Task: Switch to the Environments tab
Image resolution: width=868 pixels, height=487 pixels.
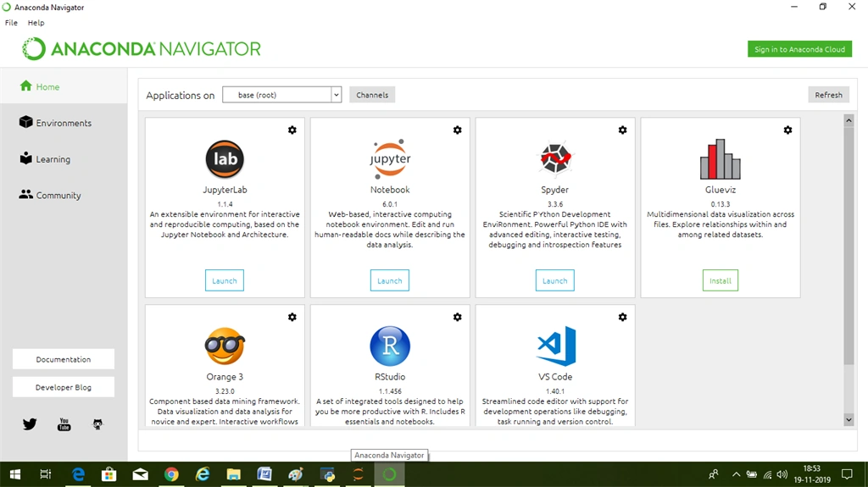Action: pyautogui.click(x=64, y=123)
